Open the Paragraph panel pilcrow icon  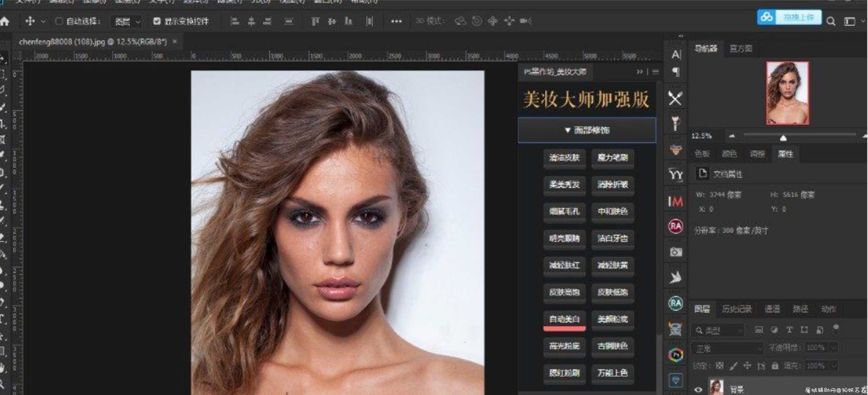(x=676, y=72)
